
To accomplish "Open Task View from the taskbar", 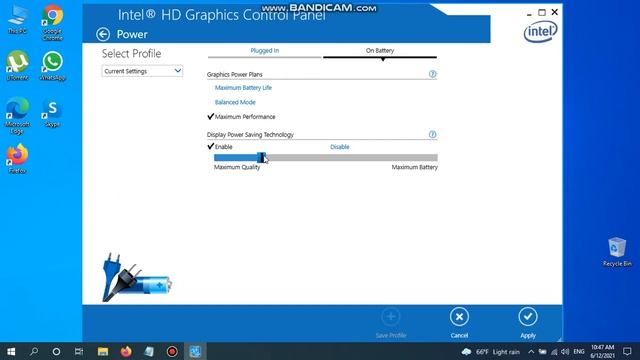I will 79,351.
